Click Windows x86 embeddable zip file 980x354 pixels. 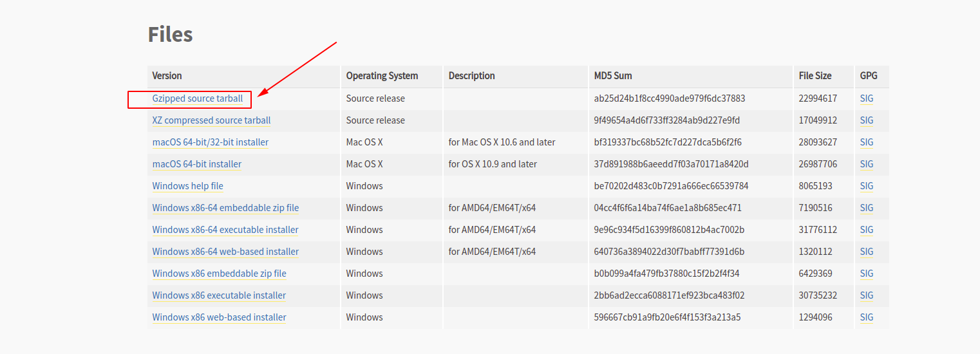click(x=219, y=274)
